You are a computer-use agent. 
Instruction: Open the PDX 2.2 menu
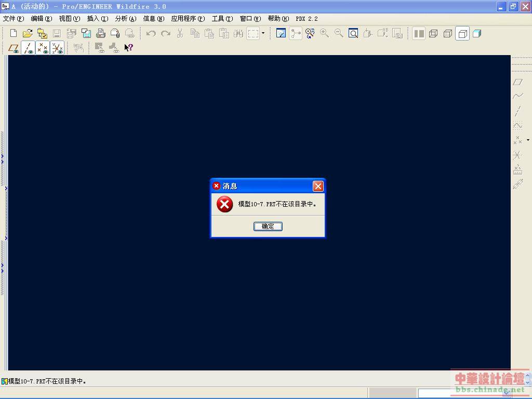(307, 19)
